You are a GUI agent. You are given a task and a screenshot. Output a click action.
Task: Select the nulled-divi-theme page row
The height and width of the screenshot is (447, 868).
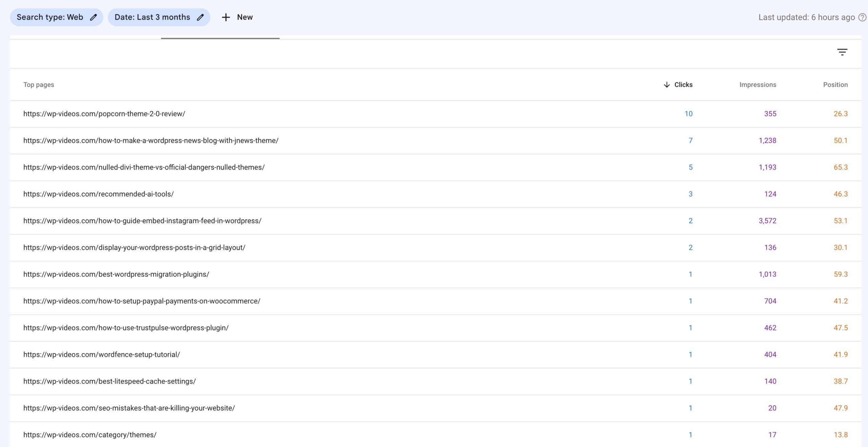coord(144,168)
